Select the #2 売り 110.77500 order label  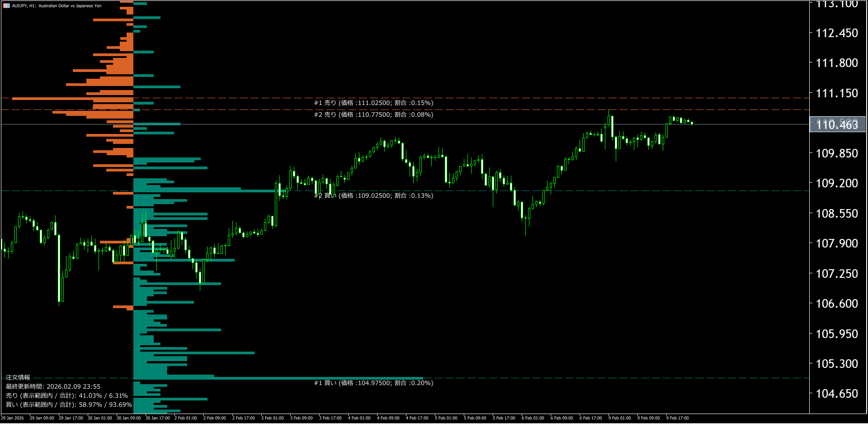[373, 115]
